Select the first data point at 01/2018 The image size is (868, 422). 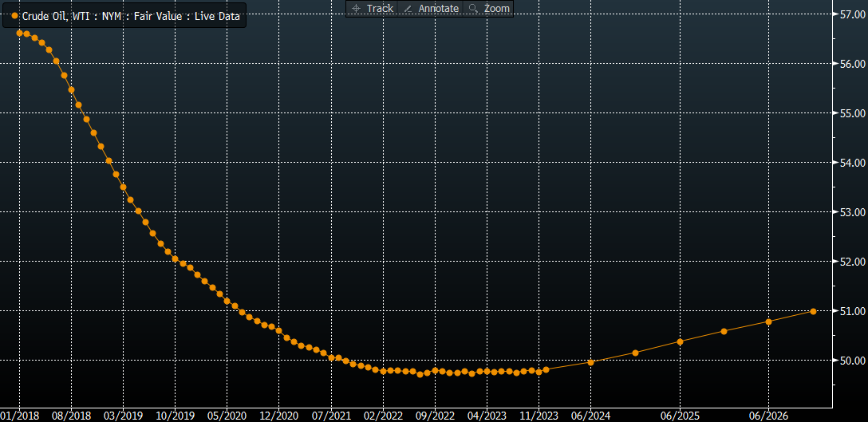coord(19,33)
